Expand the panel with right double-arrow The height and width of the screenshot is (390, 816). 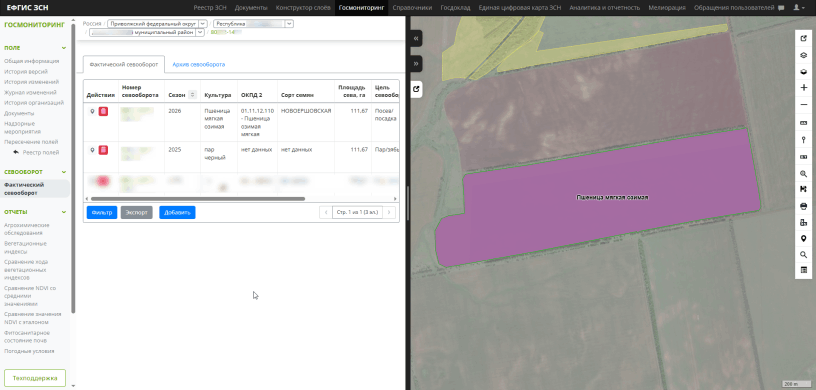(416, 64)
